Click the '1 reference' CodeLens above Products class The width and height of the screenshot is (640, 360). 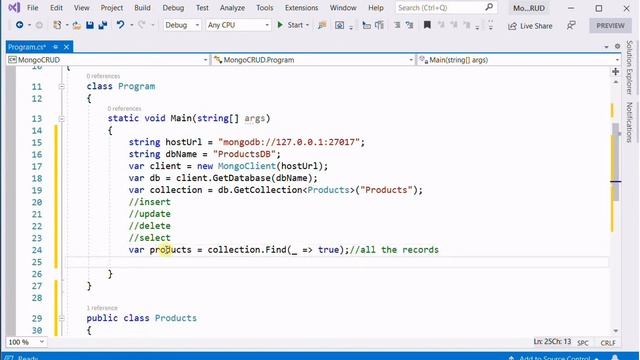pos(102,308)
